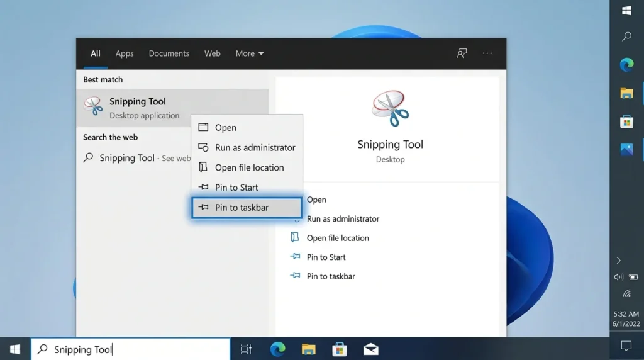Viewport: 644px width, 360px height.
Task: Click the Open window icon in context menu
Action: (203, 127)
